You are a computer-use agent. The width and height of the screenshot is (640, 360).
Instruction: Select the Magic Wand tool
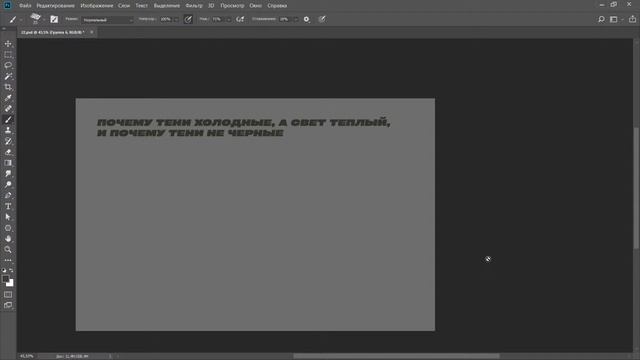[8, 76]
